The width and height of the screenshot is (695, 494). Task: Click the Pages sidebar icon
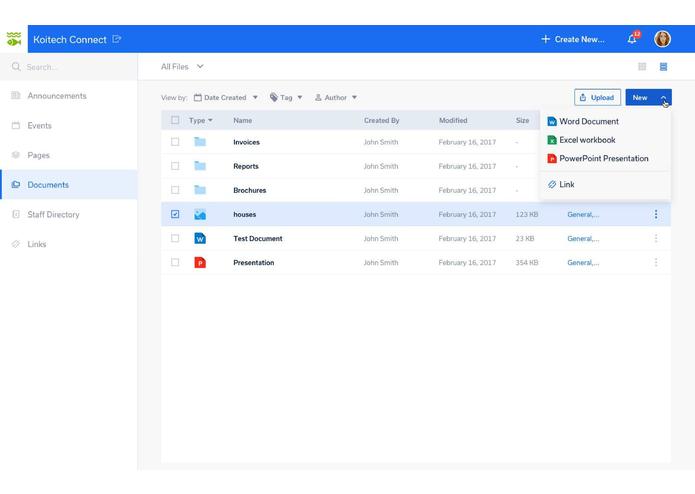click(x=16, y=155)
